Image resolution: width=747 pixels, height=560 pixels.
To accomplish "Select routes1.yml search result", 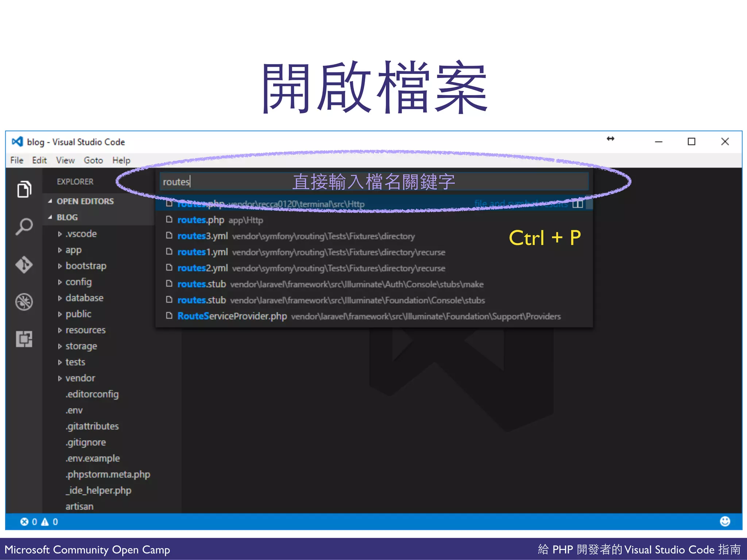I will tap(374, 252).
